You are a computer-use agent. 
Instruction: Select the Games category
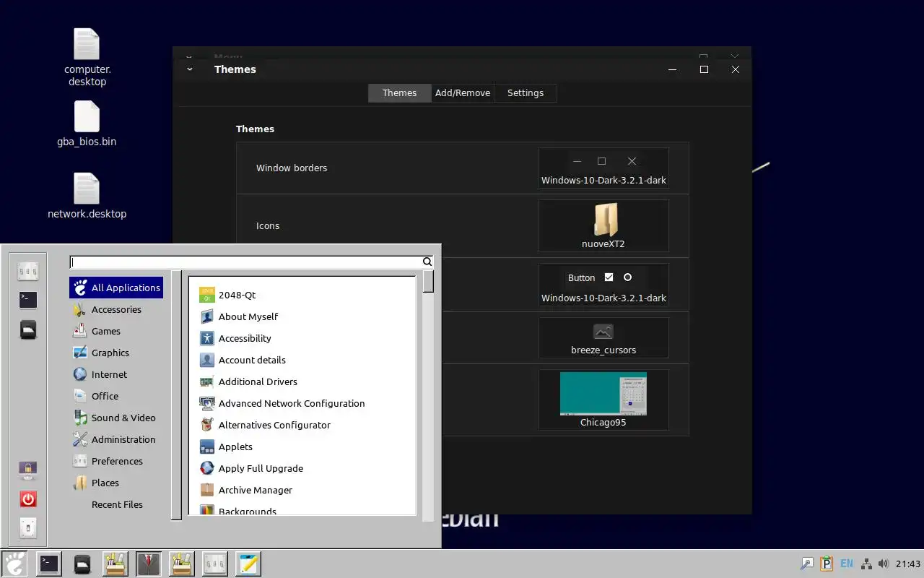click(116, 331)
